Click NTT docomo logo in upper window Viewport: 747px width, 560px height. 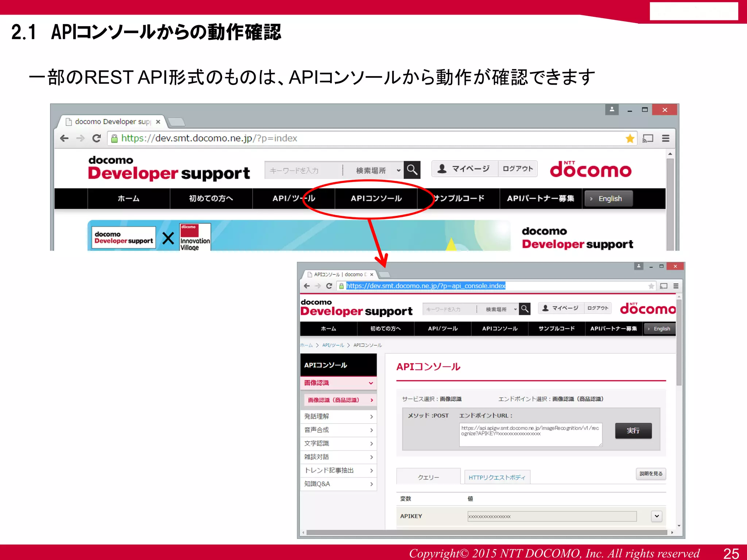[x=591, y=170]
